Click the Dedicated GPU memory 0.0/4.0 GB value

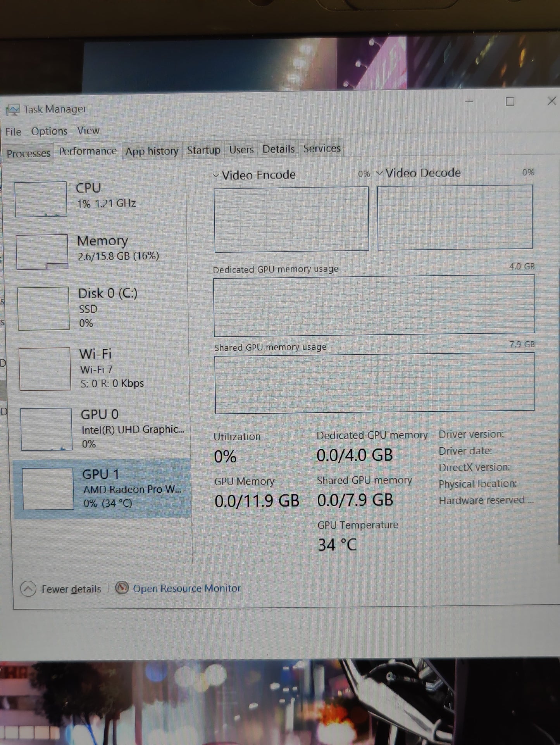tap(355, 455)
